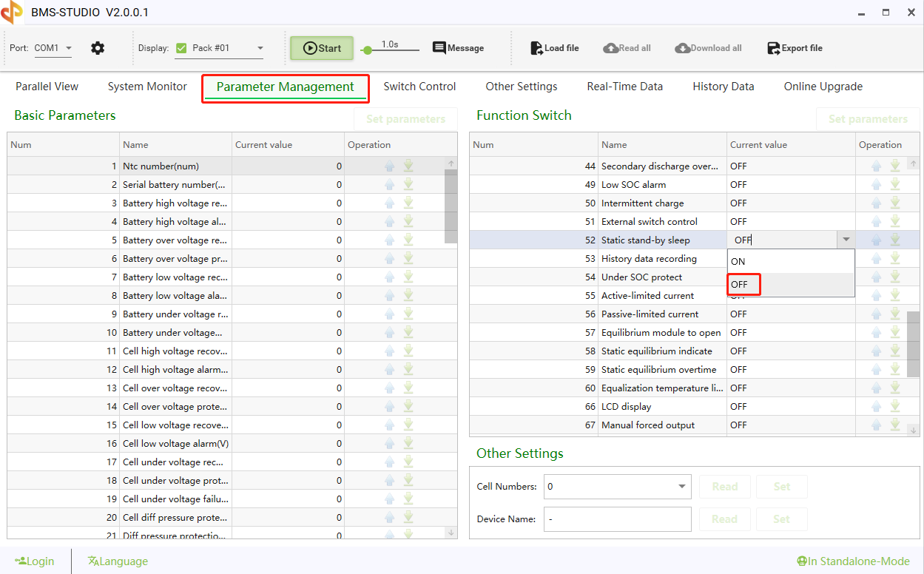
Task: Click the download arrow for Low SOC alarm
Action: (x=894, y=184)
